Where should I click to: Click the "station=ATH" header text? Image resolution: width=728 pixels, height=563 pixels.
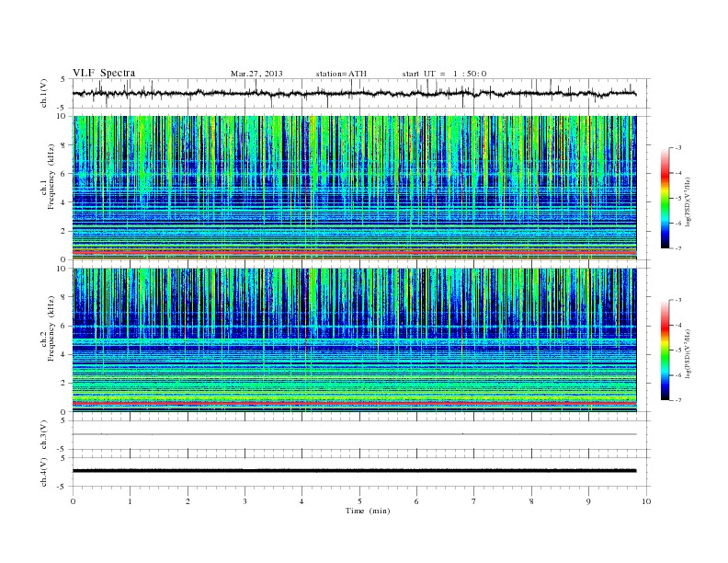pyautogui.click(x=341, y=74)
